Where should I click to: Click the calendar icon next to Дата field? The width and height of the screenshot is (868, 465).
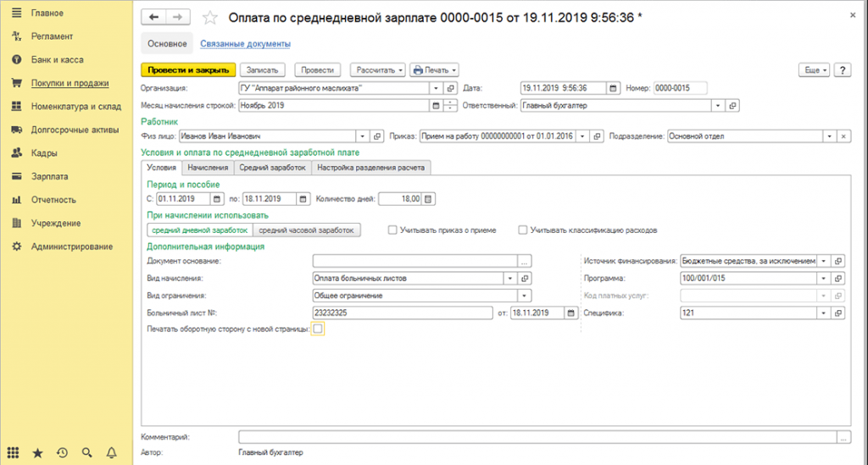click(x=613, y=87)
